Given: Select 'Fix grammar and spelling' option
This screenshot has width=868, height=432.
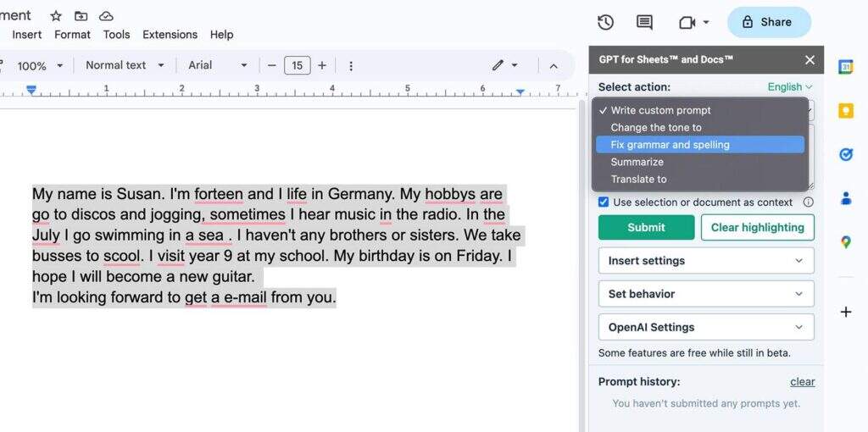Looking at the screenshot, I should point(670,145).
